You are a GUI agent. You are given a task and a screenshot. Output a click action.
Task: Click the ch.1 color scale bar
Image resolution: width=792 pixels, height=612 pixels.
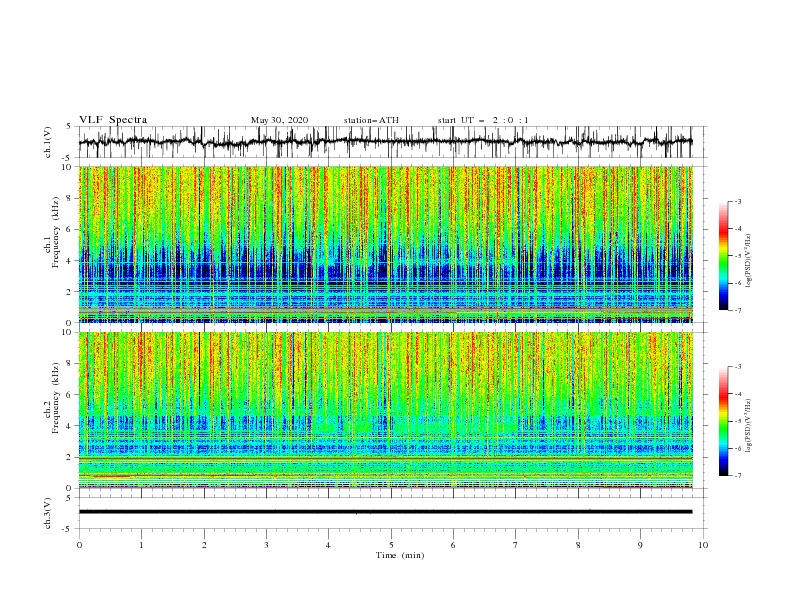click(x=723, y=256)
